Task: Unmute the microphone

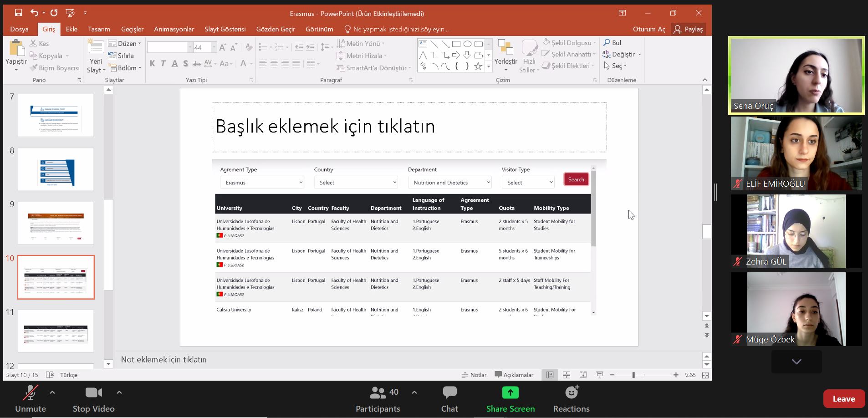Action: [x=31, y=399]
